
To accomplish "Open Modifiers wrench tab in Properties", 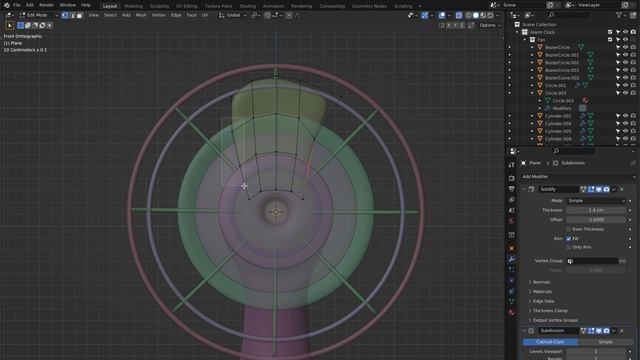I will pos(512,259).
